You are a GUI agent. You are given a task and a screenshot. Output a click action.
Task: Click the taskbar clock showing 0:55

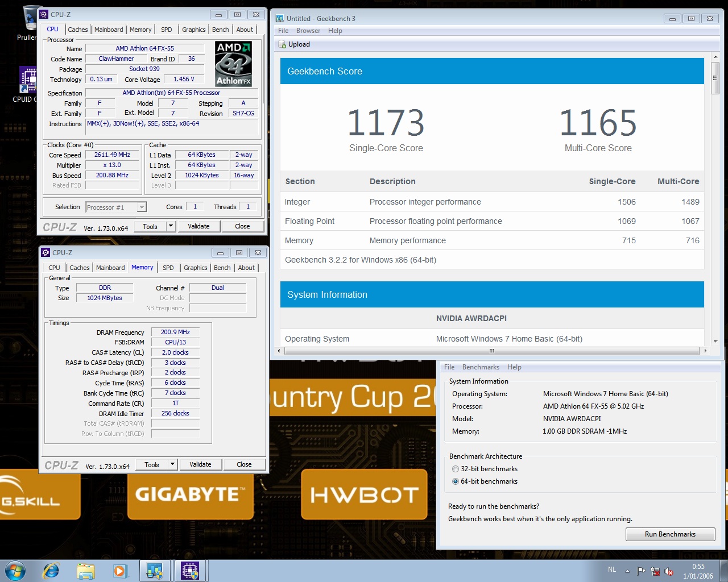(x=698, y=571)
